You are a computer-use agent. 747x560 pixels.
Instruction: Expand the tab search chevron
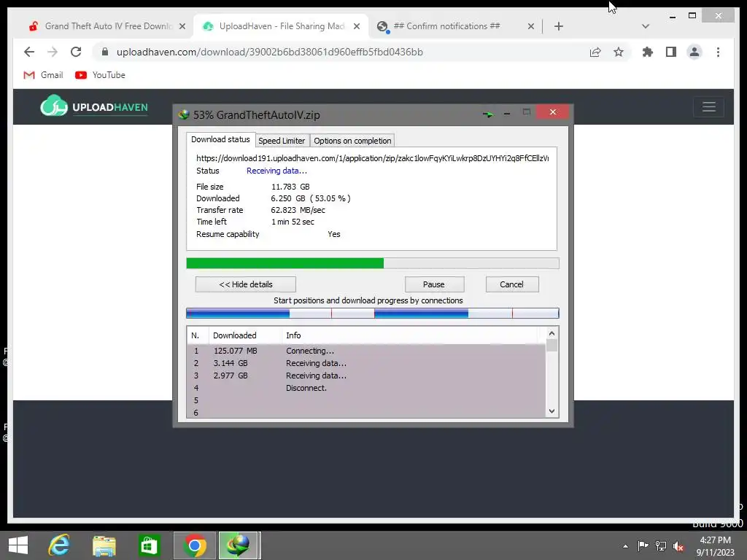pos(646,26)
